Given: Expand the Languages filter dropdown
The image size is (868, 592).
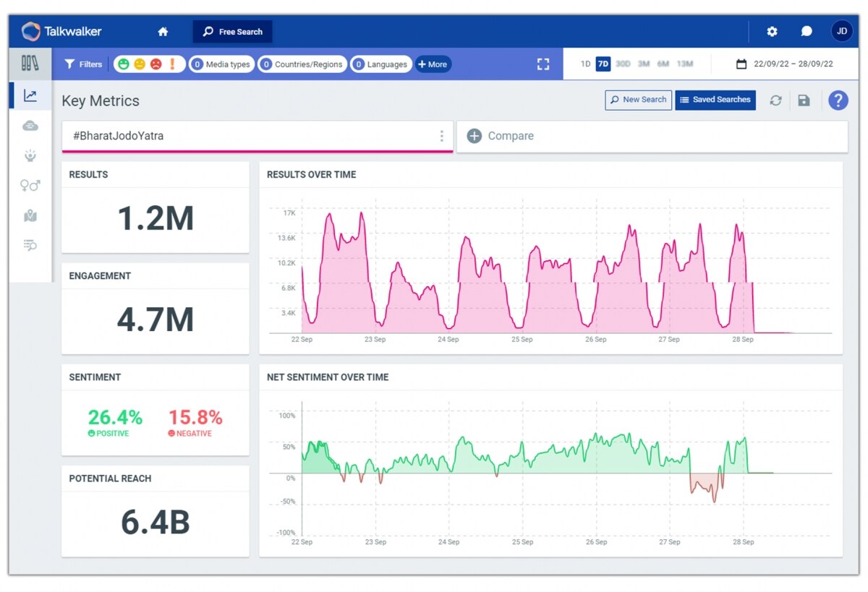Looking at the screenshot, I should 380,64.
